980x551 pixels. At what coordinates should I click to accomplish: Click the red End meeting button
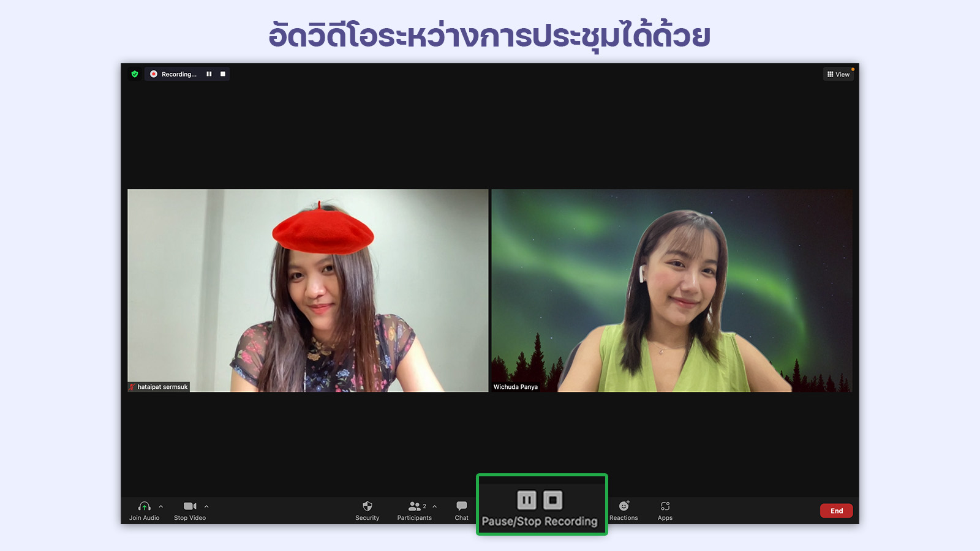click(836, 511)
